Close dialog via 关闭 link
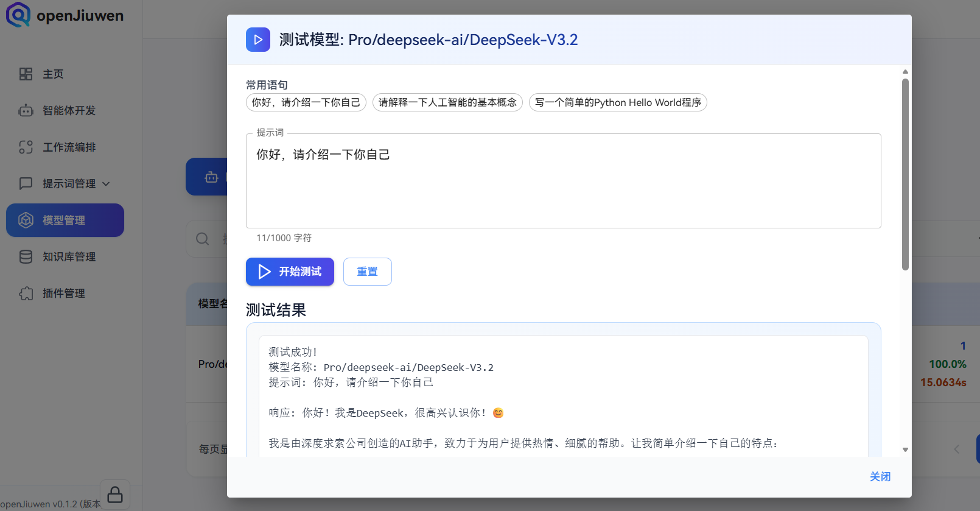This screenshot has width=980, height=511. [880, 477]
